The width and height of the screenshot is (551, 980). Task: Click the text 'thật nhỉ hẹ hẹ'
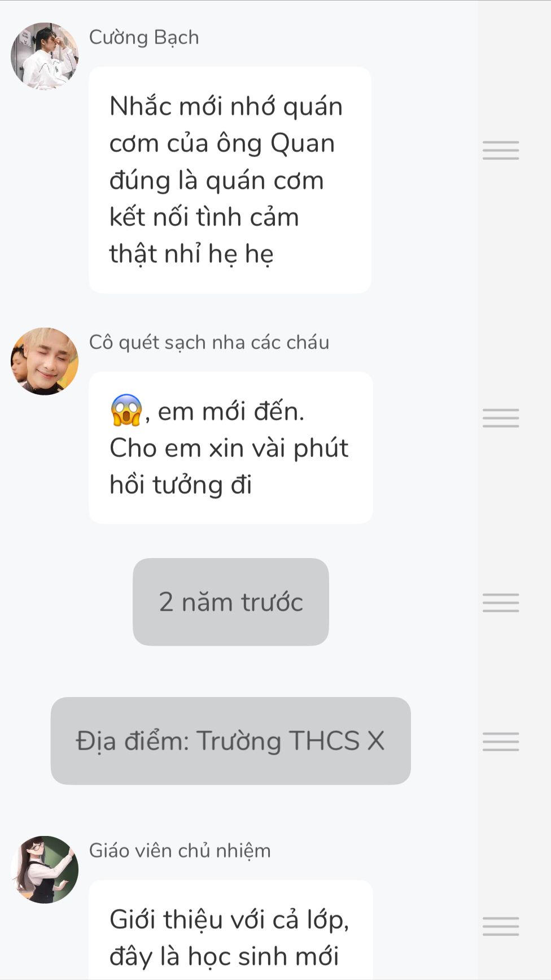point(191,254)
